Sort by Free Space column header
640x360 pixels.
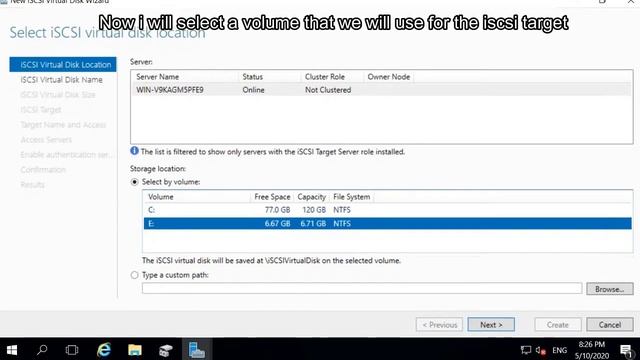click(x=272, y=197)
